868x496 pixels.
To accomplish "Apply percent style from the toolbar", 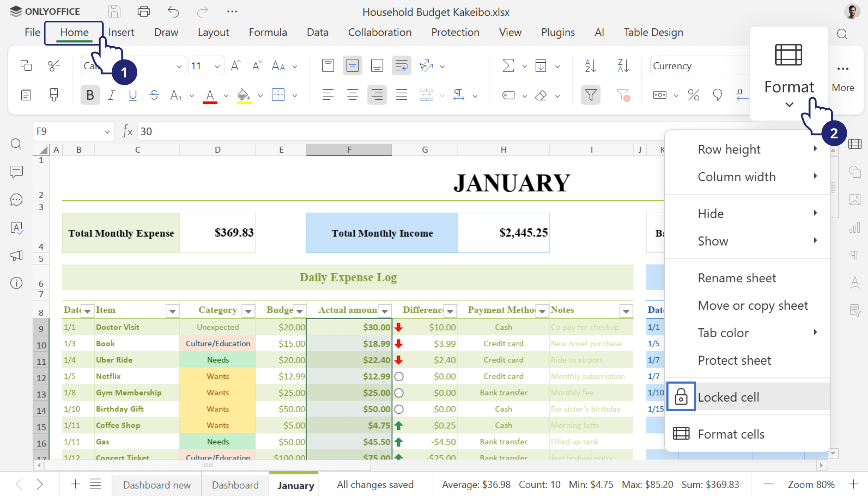I will click(693, 95).
